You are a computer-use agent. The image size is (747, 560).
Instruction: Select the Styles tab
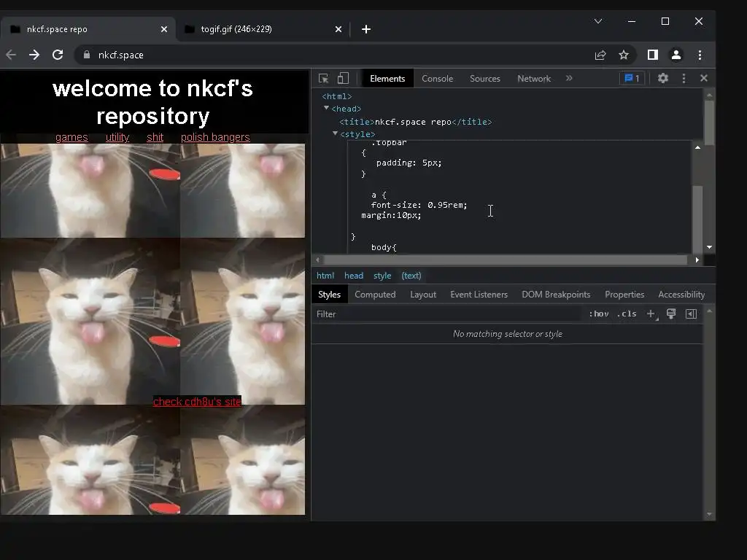point(329,295)
